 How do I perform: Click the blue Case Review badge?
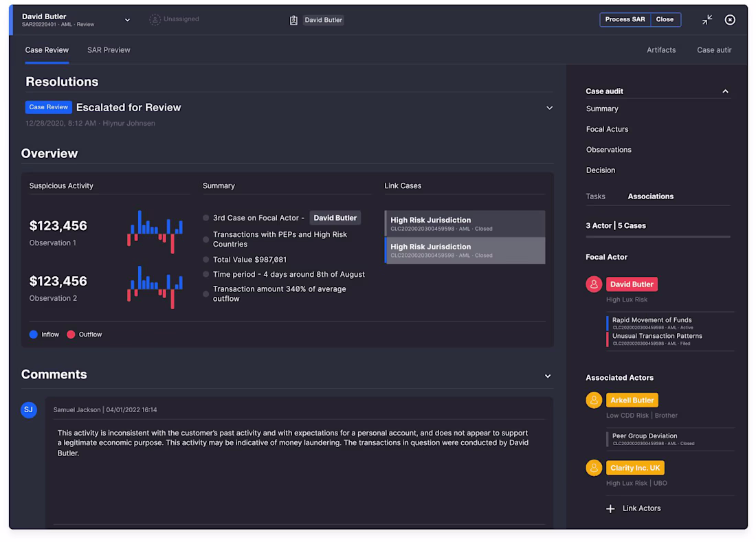pos(49,107)
